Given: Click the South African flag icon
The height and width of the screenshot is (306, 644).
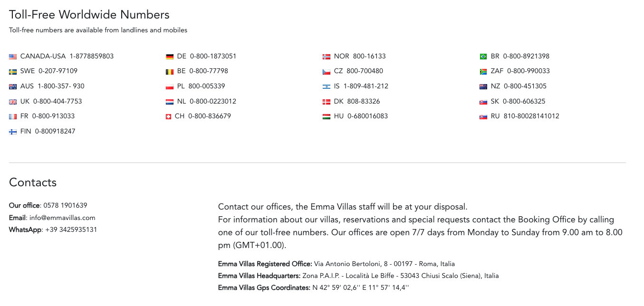Looking at the screenshot, I should click(x=483, y=72).
